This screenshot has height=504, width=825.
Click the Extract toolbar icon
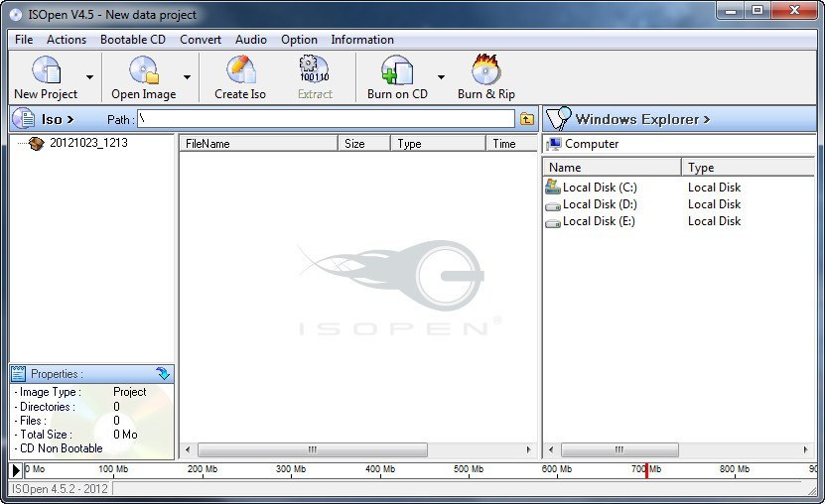point(315,68)
